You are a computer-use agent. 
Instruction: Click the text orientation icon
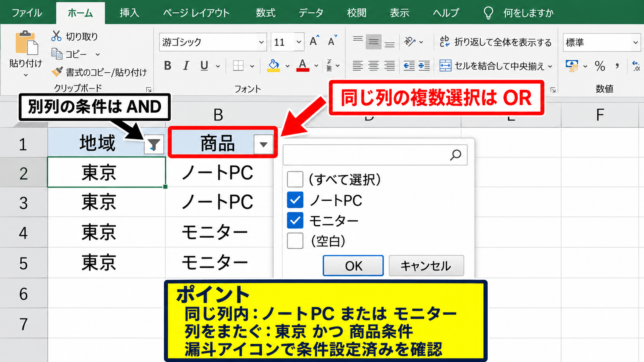(410, 42)
